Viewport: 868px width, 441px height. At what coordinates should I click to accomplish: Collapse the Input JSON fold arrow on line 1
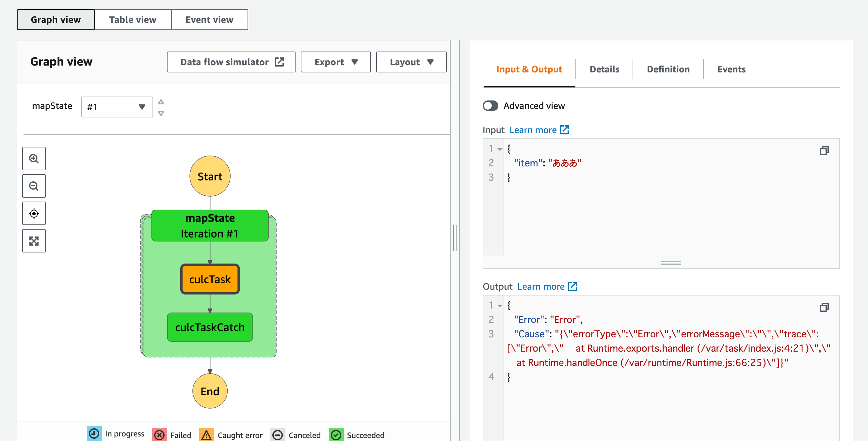tap(500, 149)
